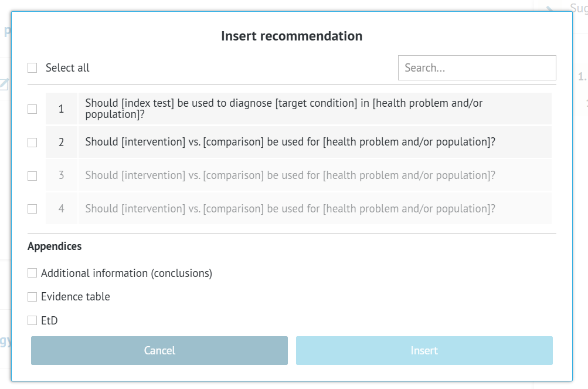This screenshot has height=389, width=588.
Task: Click the number 3 cell in the list
Action: pos(62,175)
